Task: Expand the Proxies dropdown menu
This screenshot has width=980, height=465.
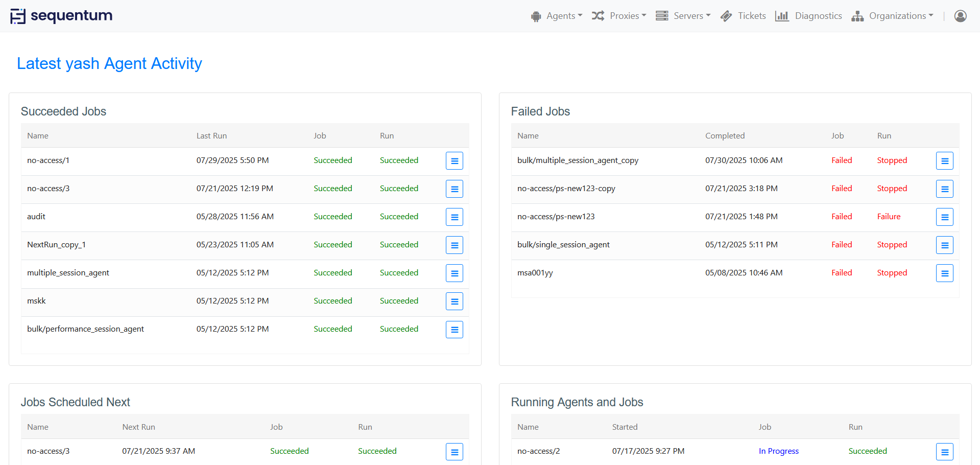Action: click(619, 16)
